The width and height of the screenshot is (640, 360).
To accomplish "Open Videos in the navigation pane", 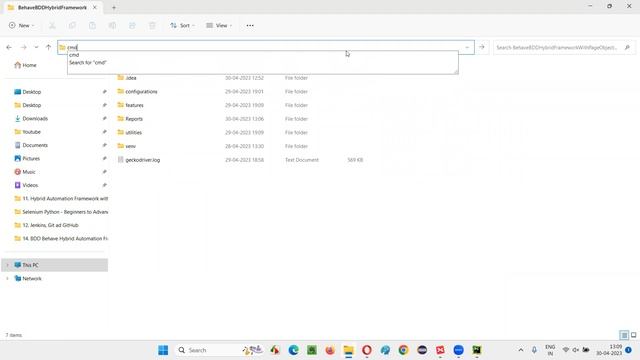I will click(x=27, y=185).
